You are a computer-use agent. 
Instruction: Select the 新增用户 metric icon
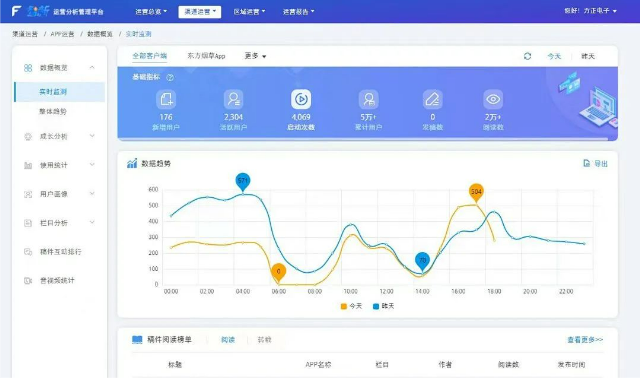(x=166, y=99)
